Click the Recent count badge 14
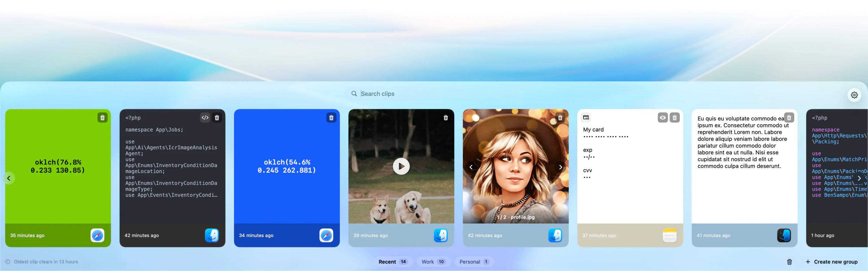 [403, 262]
